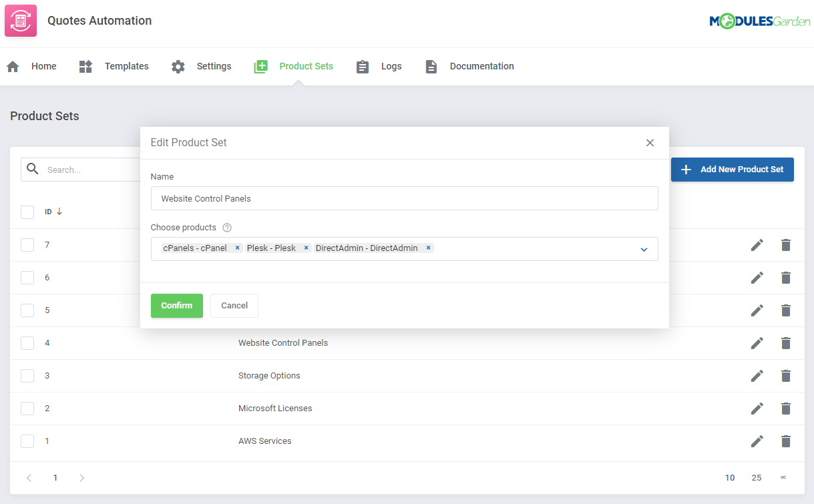Viewport: 814px width, 504px height.
Task: Check the checkbox for row ID 4
Action: coord(27,343)
